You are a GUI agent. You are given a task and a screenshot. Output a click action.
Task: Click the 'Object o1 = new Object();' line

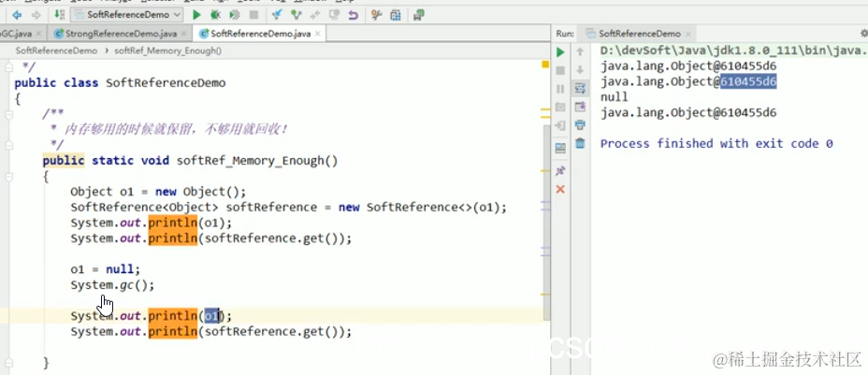pos(158,192)
